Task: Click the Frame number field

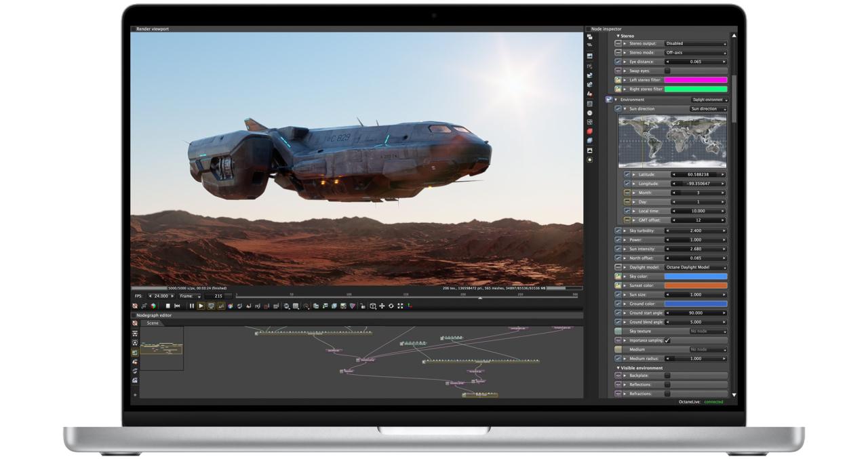Action: [219, 296]
